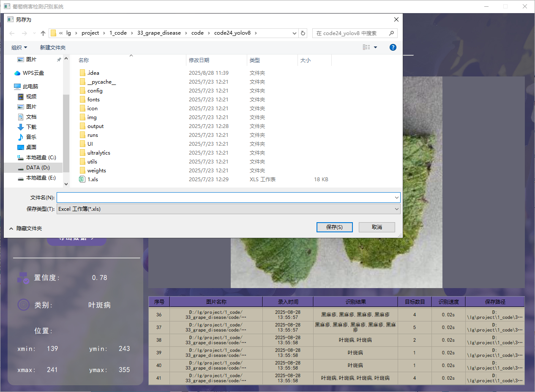
Task: Select the runs folder
Action: point(89,135)
